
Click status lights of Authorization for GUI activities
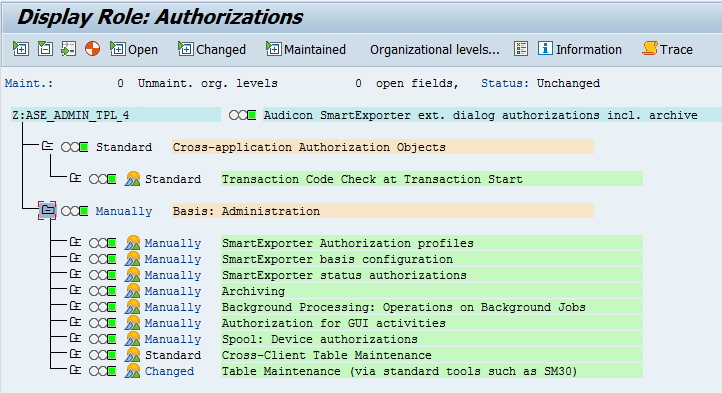[x=103, y=323]
